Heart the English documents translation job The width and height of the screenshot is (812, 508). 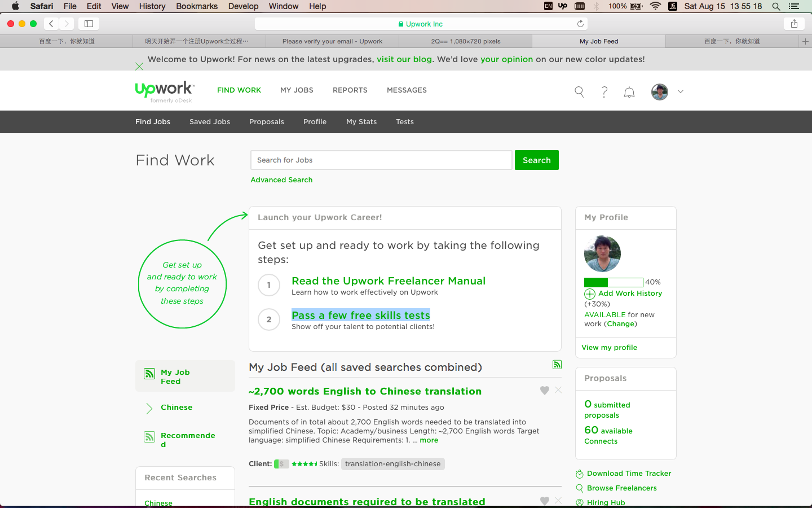coord(544,500)
